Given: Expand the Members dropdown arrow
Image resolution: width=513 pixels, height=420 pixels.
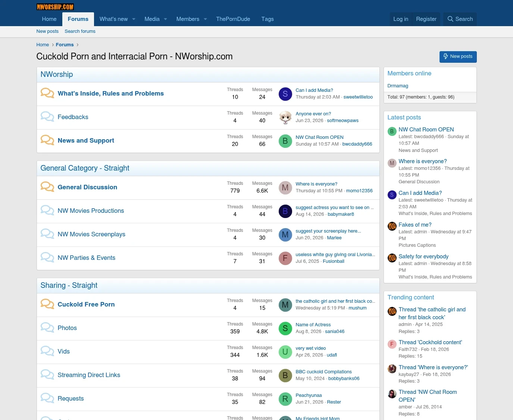Looking at the screenshot, I should pyautogui.click(x=205, y=19).
